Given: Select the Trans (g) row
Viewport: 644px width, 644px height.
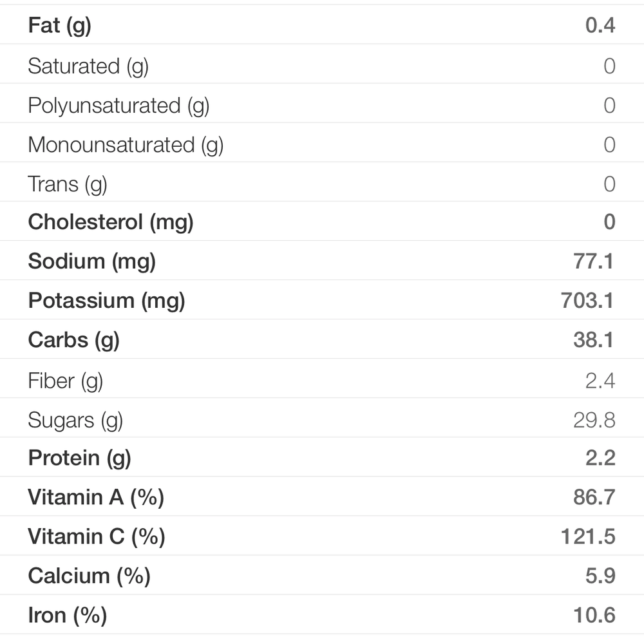Looking at the screenshot, I should point(322,182).
